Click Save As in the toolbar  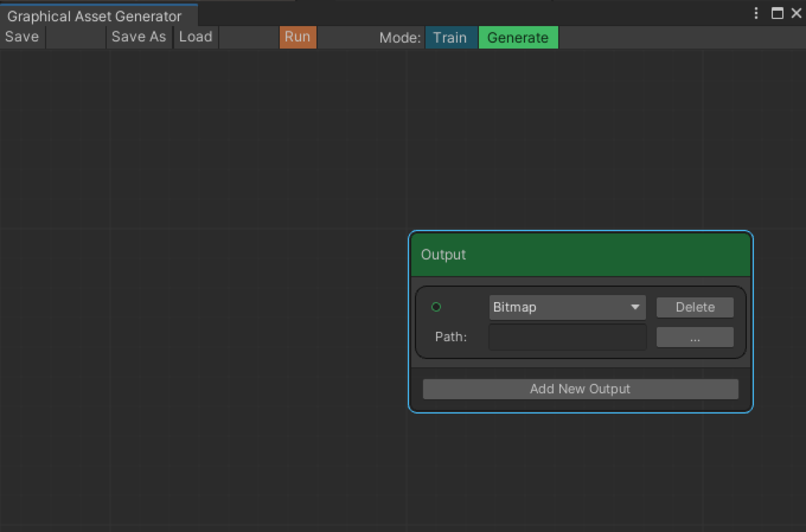coord(139,37)
